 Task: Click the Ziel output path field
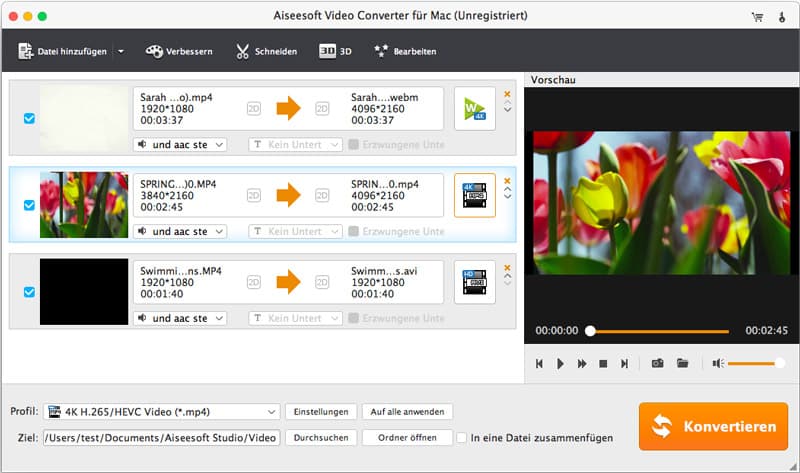pos(162,437)
